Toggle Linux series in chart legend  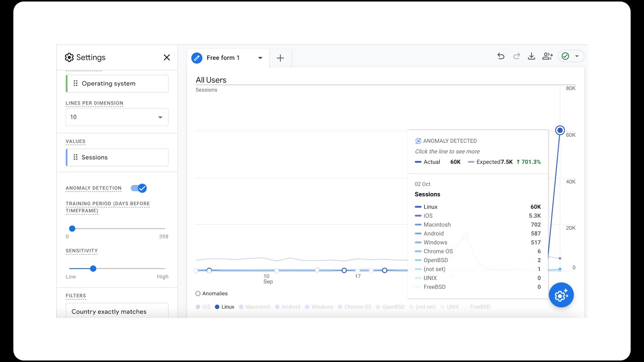[x=224, y=307]
